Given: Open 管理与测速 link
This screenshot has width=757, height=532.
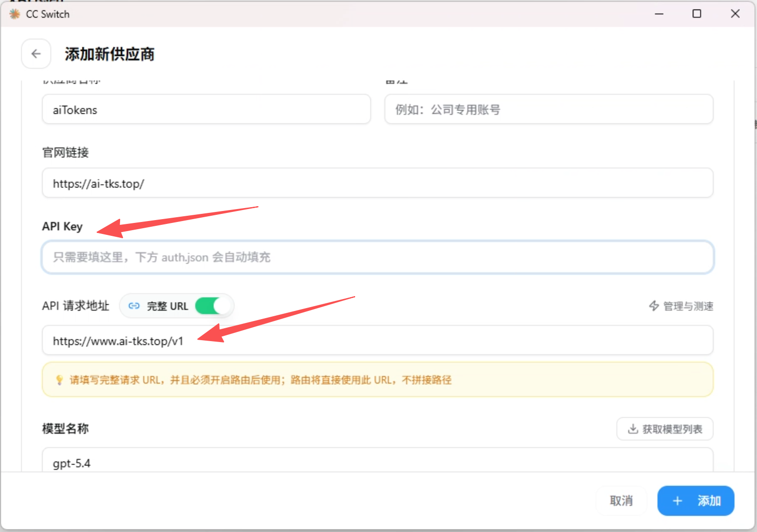Looking at the screenshot, I should click(x=681, y=306).
